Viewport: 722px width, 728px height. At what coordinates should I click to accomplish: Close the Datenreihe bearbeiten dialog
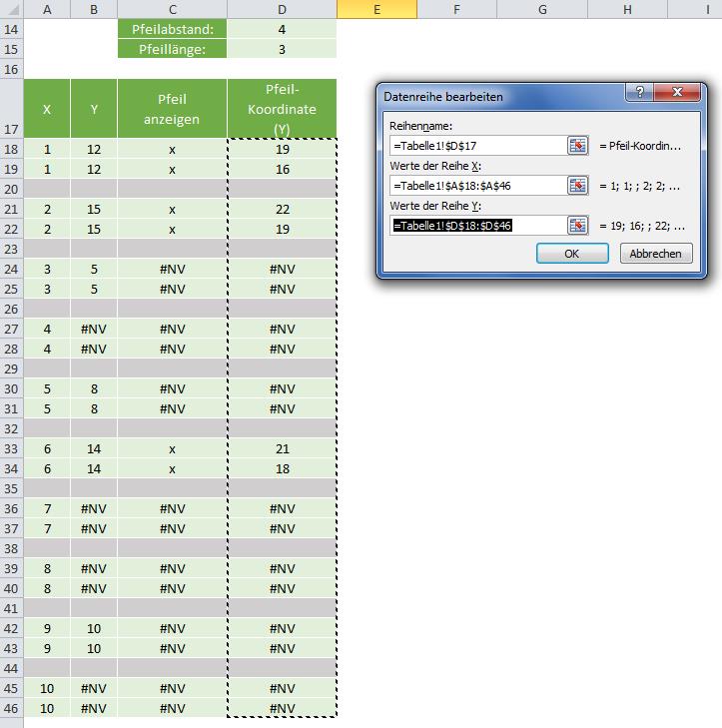(677, 92)
